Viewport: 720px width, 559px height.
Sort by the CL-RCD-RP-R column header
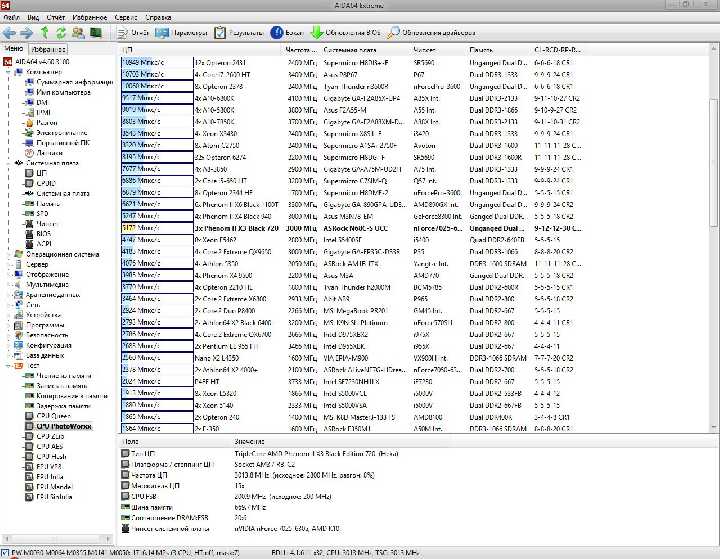click(x=557, y=50)
